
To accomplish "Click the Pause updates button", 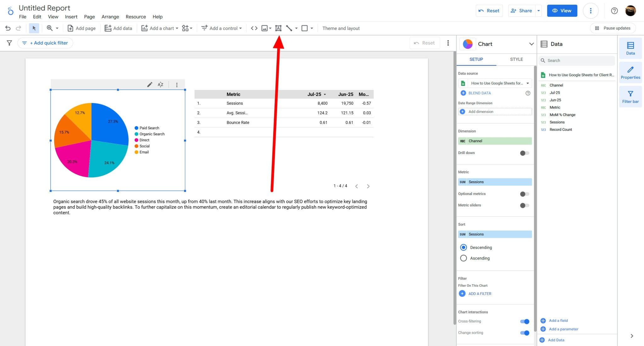I will [x=613, y=28].
